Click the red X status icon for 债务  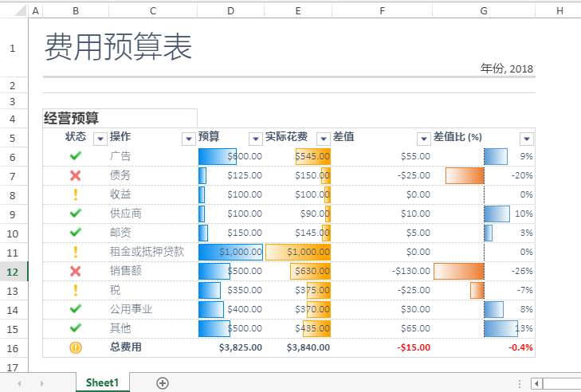[x=75, y=175]
